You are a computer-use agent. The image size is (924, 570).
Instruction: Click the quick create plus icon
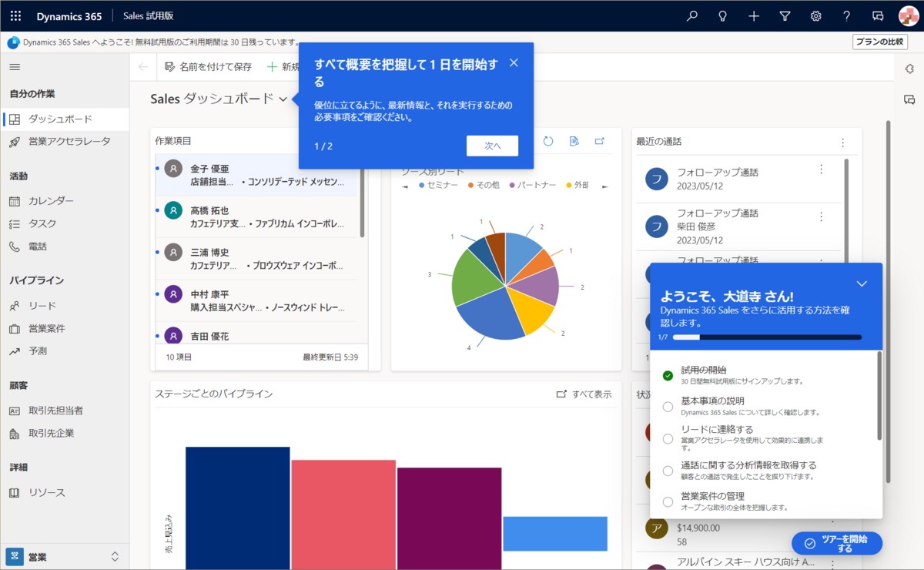754,15
